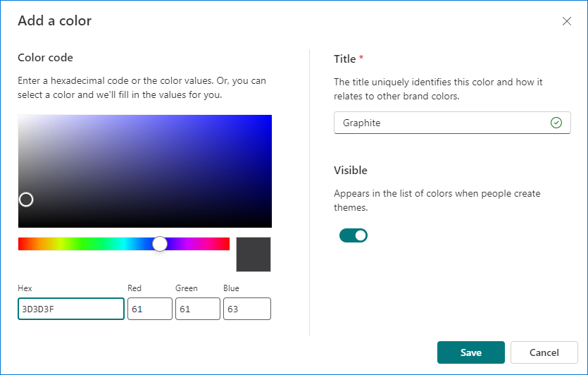Select magenta on the hue bar
Image resolution: width=588 pixels, height=375 pixels.
click(195, 244)
